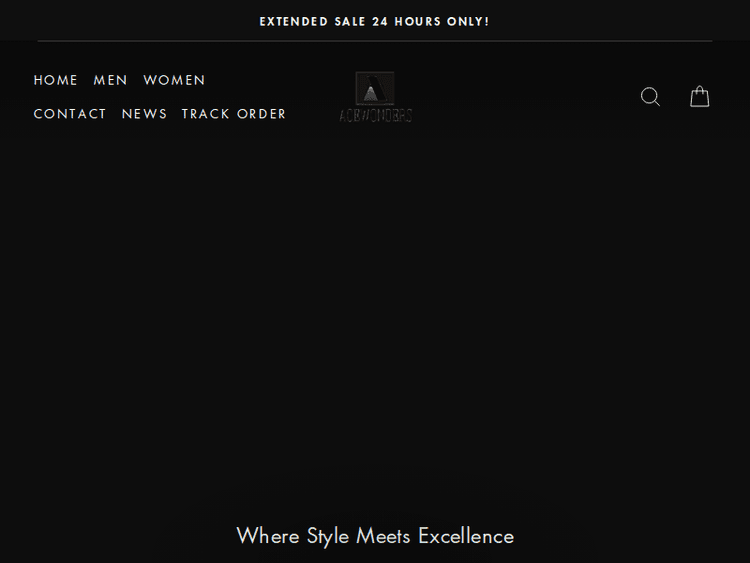This screenshot has height=563, width=750.
Task: Select TRACK ORDER in the navigation
Action: click(234, 114)
